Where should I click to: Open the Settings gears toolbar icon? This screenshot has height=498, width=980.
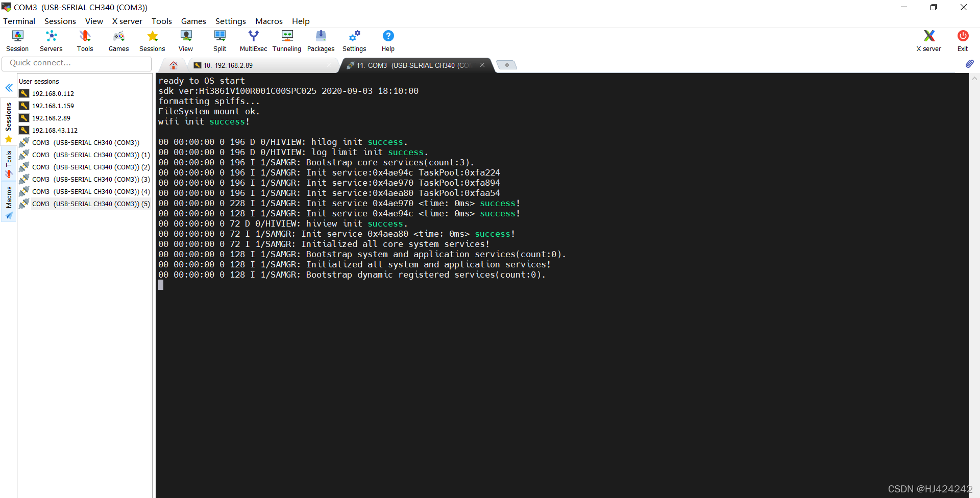tap(354, 41)
